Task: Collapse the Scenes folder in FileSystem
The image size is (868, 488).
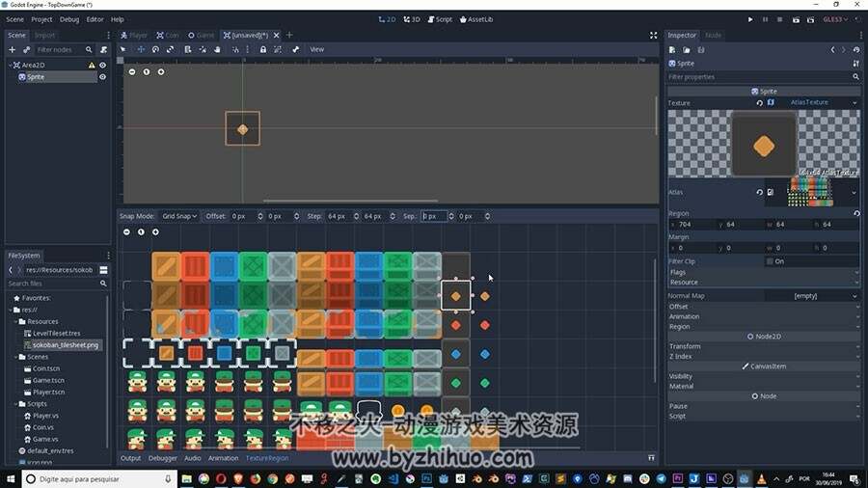Action: [16, 357]
